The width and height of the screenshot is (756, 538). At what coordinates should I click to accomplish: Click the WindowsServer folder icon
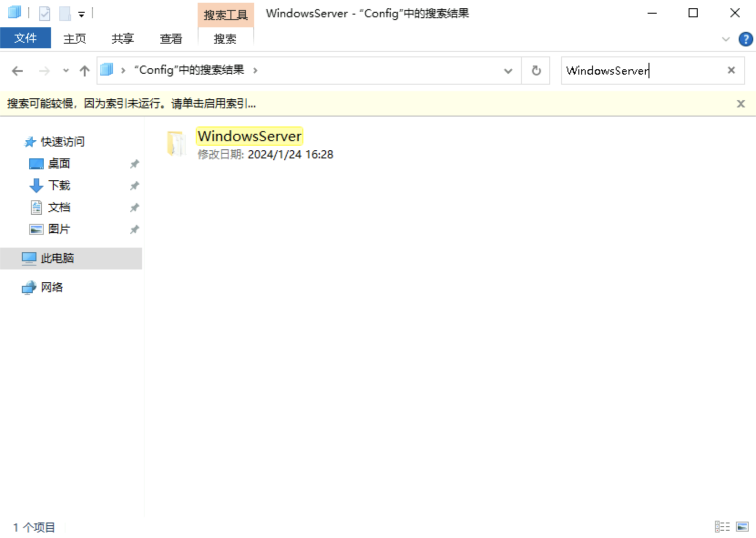point(176,143)
